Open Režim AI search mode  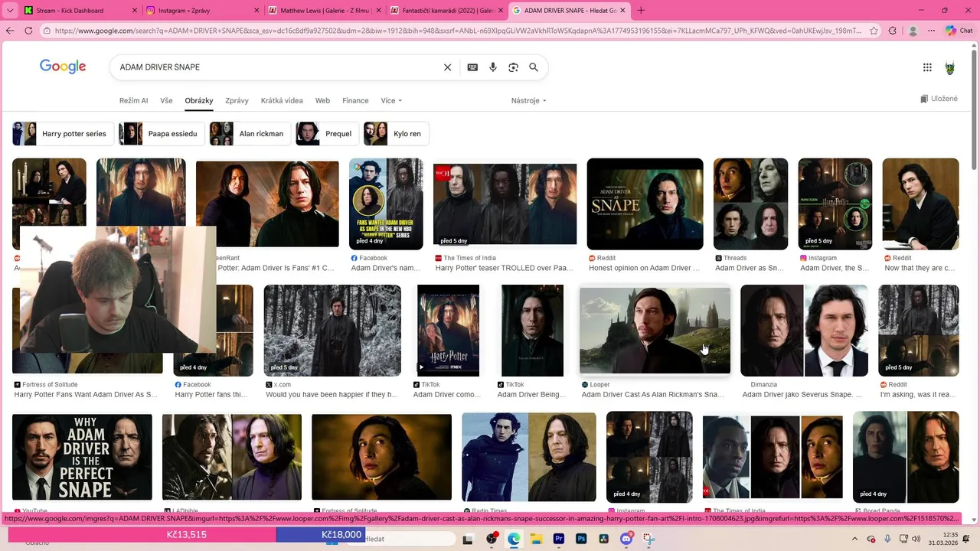[133, 100]
